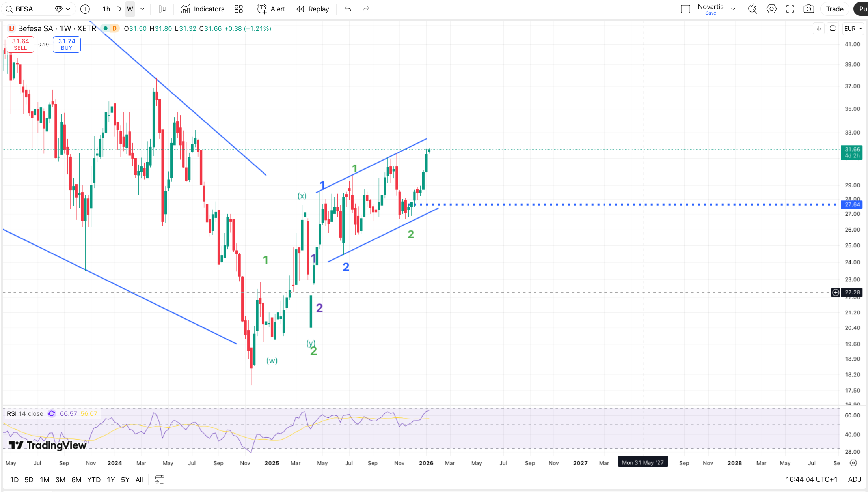The height and width of the screenshot is (492, 868).
Task: Open the layout setup grid icon
Action: click(238, 9)
